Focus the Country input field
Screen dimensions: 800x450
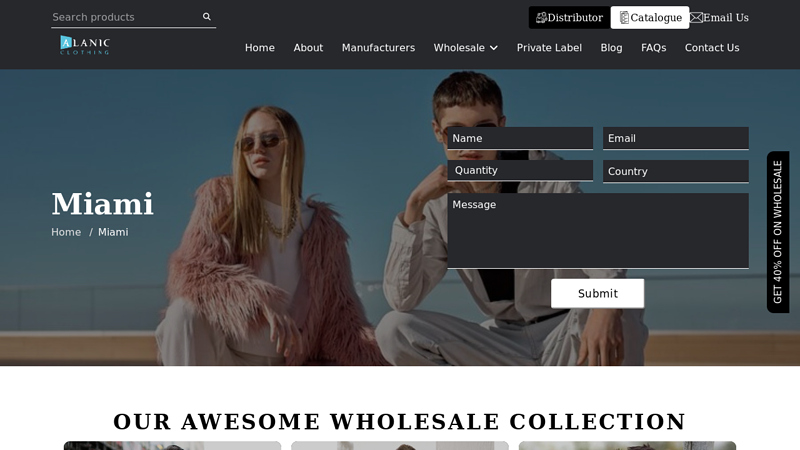point(676,171)
